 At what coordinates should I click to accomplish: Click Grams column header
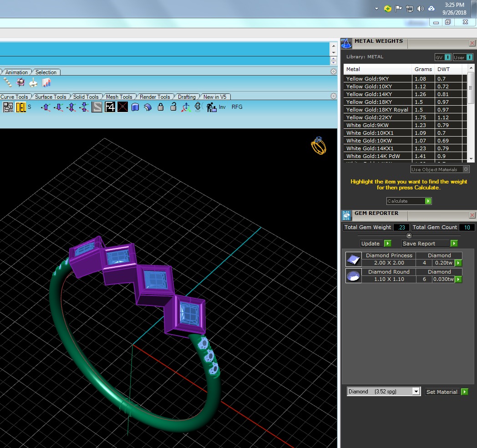[x=423, y=69]
